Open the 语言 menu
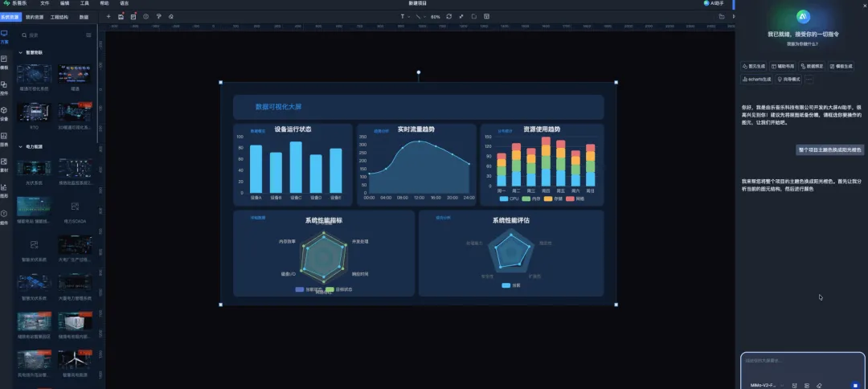This screenshot has height=389, width=868. pos(125,3)
